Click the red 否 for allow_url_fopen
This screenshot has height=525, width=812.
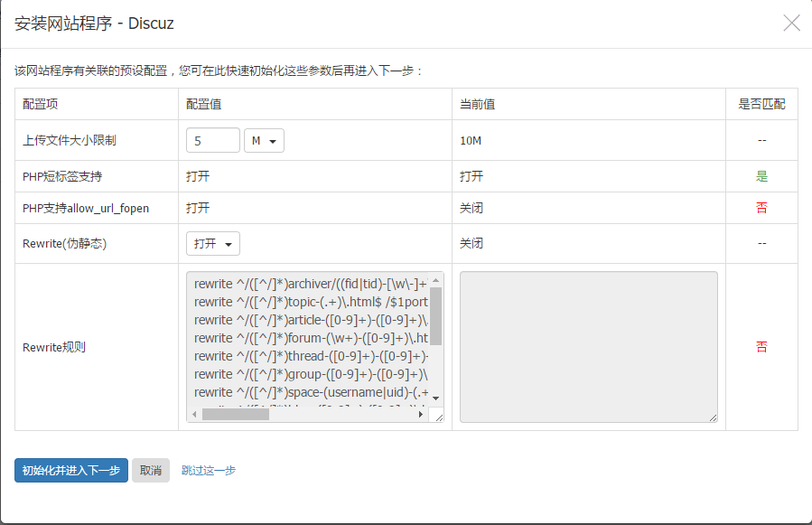click(x=761, y=208)
